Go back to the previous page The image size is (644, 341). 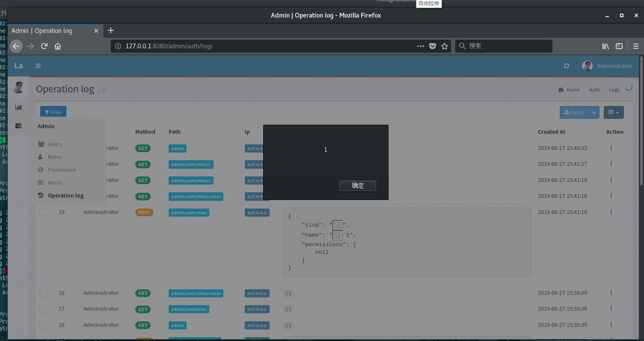click(16, 46)
